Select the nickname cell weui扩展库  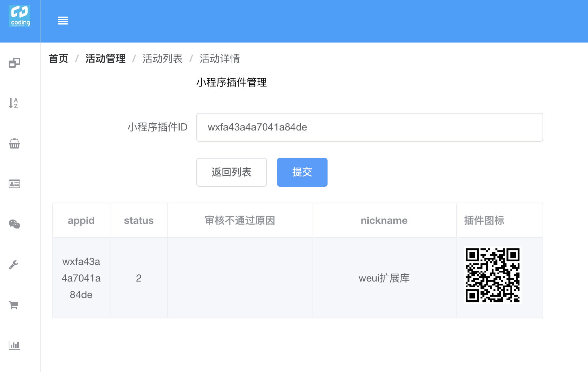pyautogui.click(x=384, y=278)
